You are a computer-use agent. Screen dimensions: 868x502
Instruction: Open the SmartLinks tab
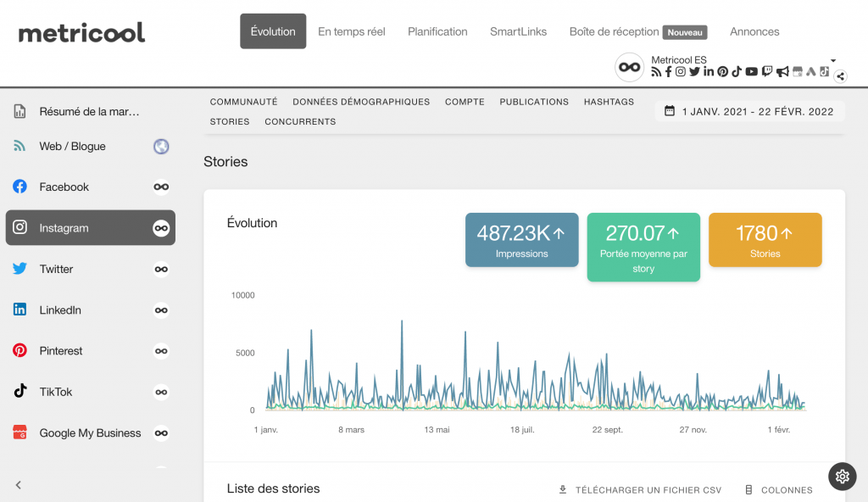518,31
